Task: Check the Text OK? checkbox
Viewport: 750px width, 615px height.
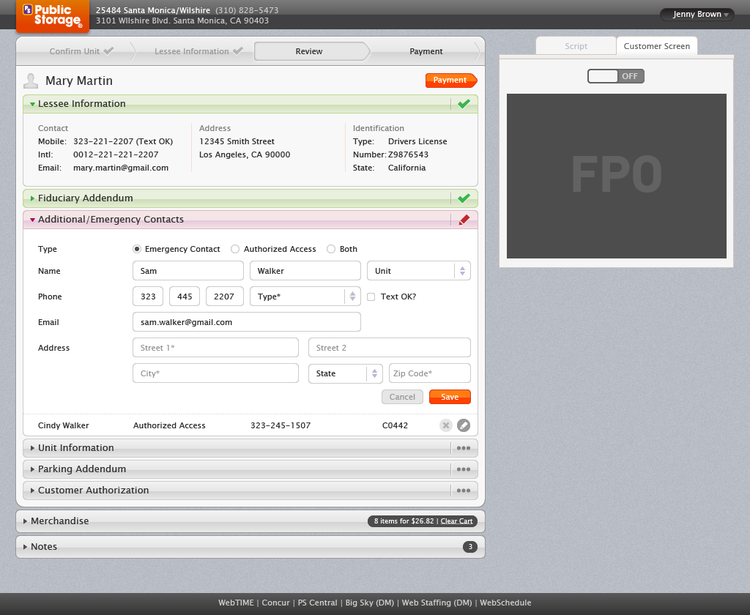Action: pyautogui.click(x=371, y=297)
